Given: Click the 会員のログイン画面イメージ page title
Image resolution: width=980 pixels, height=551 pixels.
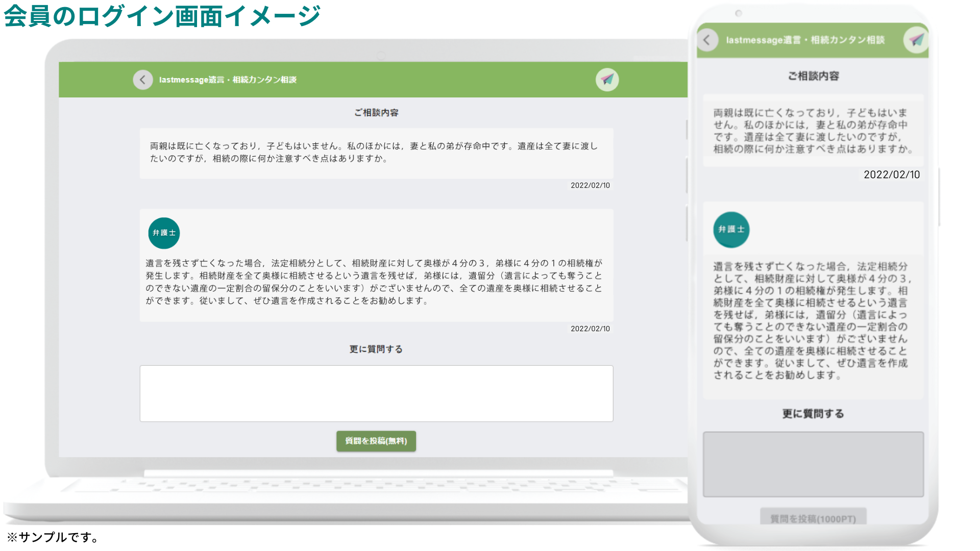Looking at the screenshot, I should 162,16.
